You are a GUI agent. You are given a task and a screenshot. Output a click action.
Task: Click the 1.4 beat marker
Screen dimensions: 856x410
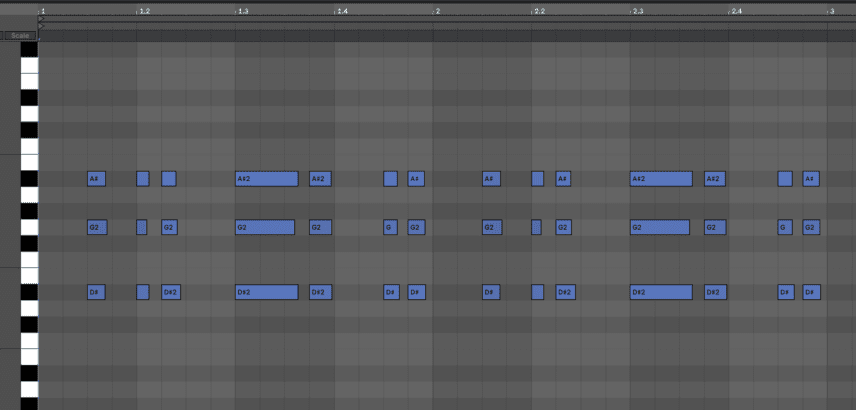pyautogui.click(x=342, y=11)
